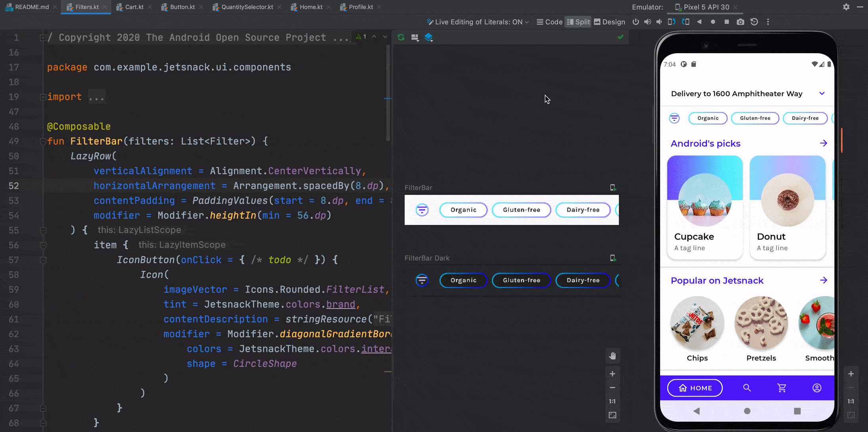Select the Profile.kt file tab

tap(359, 7)
